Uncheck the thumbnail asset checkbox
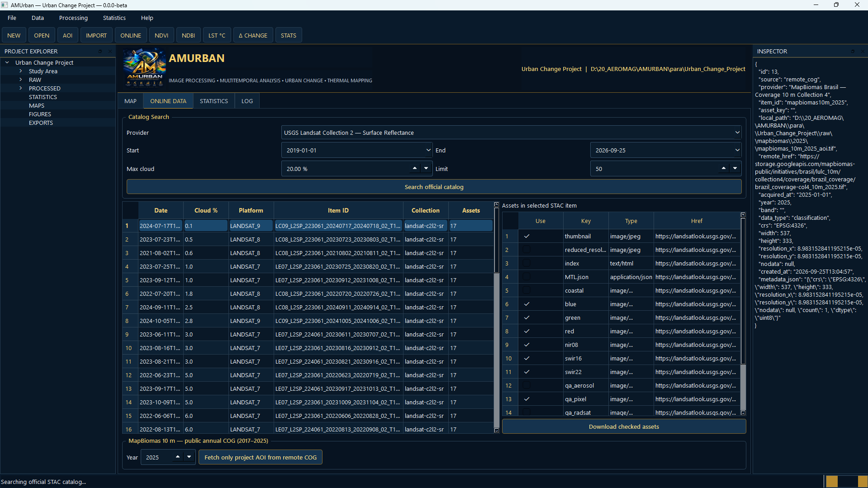Viewport: 868px width, 488px height. (x=526, y=236)
